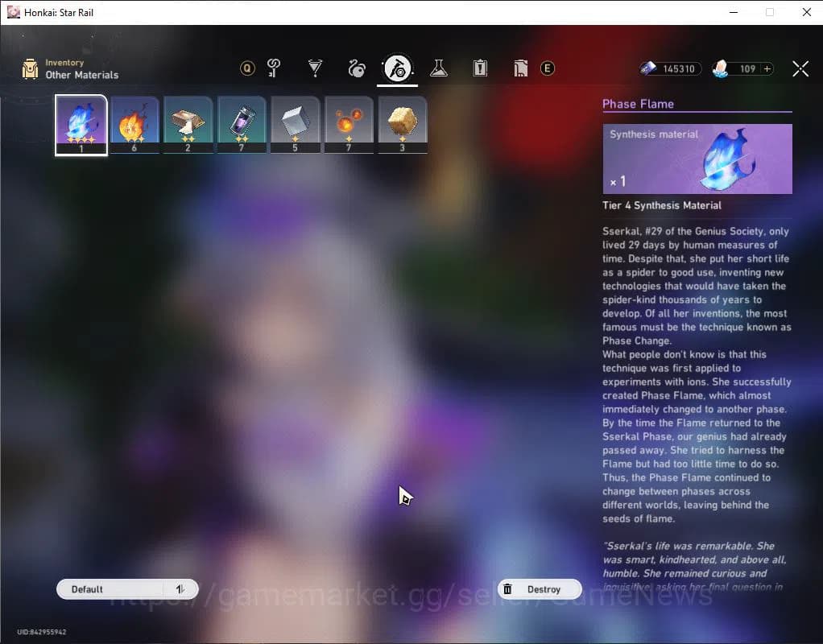Image resolution: width=823 pixels, height=644 pixels.
Task: Select the orange flame material item
Action: tap(134, 123)
